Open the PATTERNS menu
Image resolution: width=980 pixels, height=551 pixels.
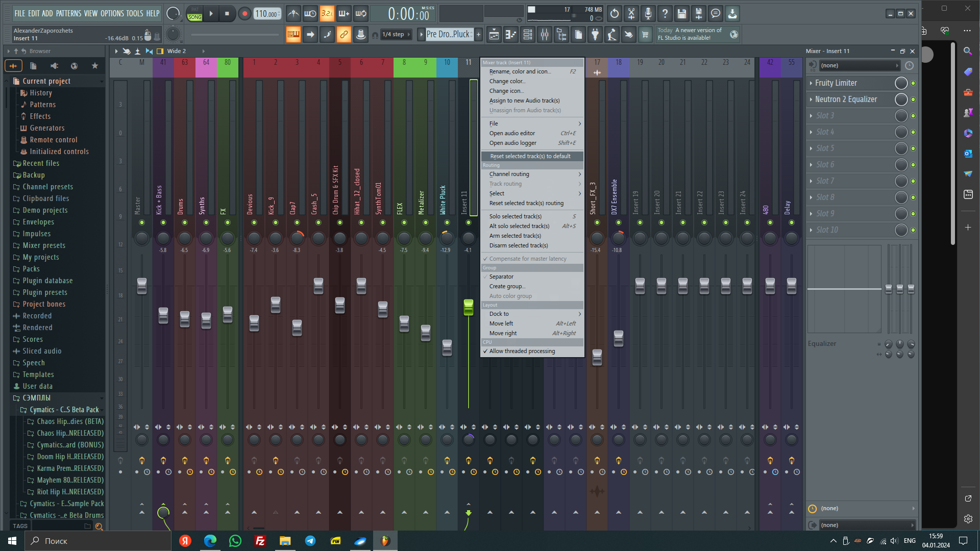point(68,13)
